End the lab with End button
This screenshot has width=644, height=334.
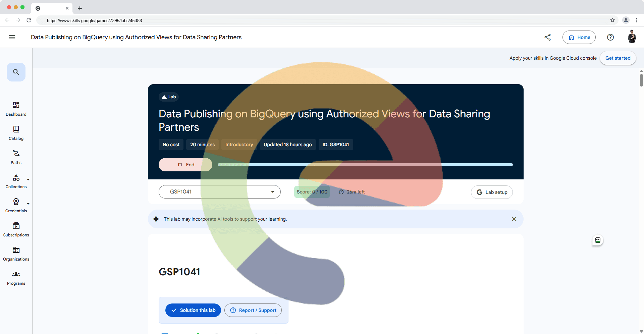click(185, 165)
